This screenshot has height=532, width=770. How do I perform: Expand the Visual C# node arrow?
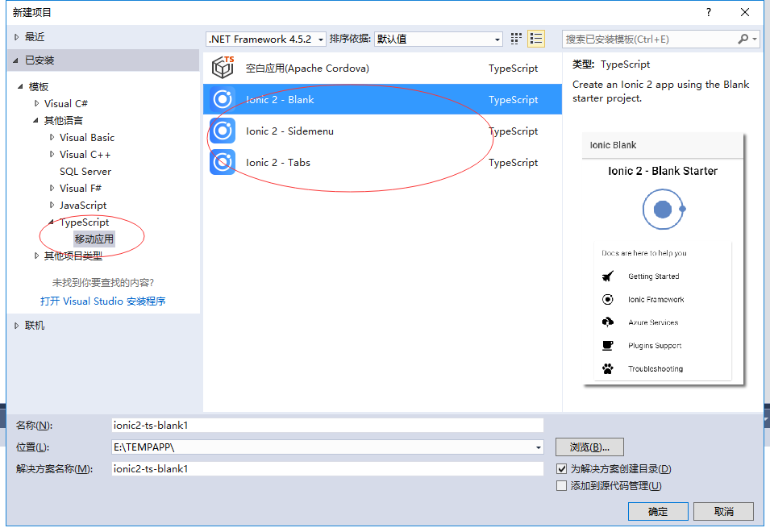[x=36, y=103]
